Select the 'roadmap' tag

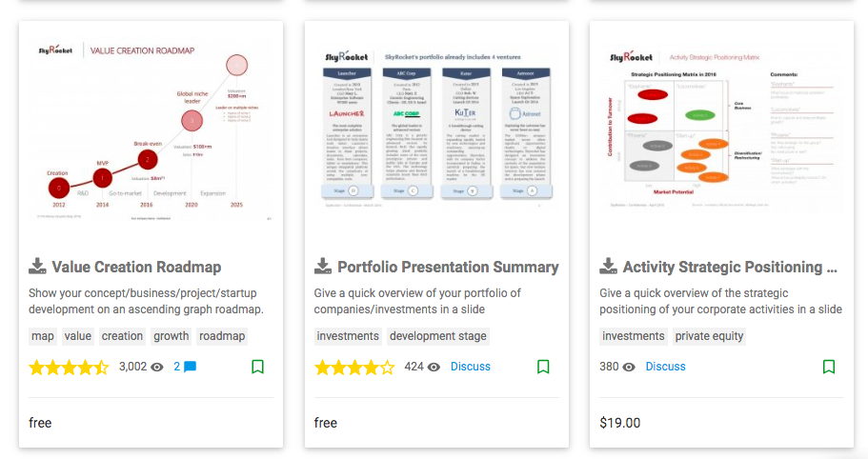[x=222, y=336]
